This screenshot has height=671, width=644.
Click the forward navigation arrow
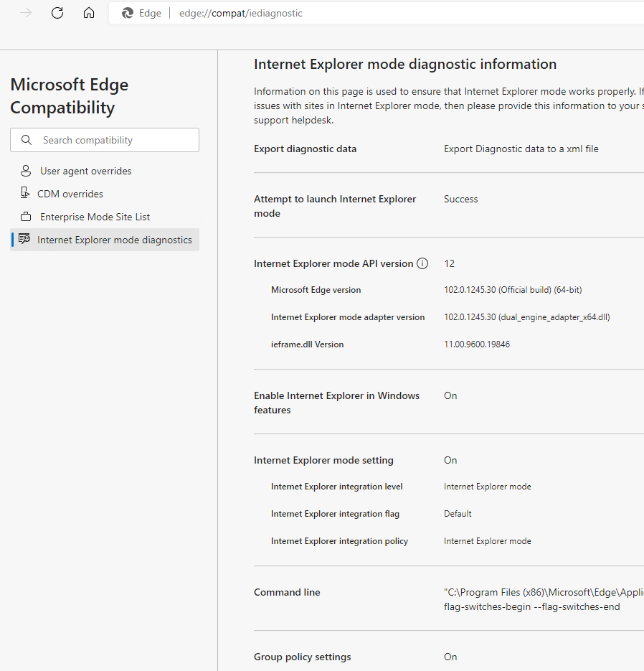point(25,12)
